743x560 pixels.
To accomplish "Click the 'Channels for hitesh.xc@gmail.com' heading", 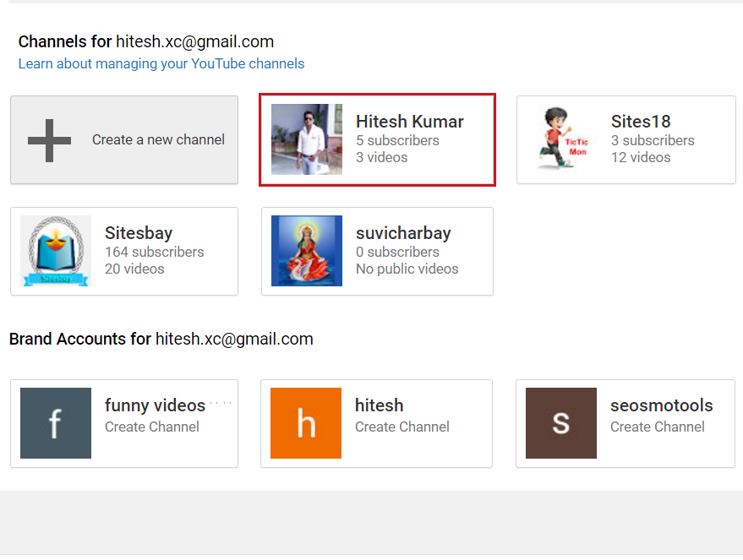I will tap(146, 41).
